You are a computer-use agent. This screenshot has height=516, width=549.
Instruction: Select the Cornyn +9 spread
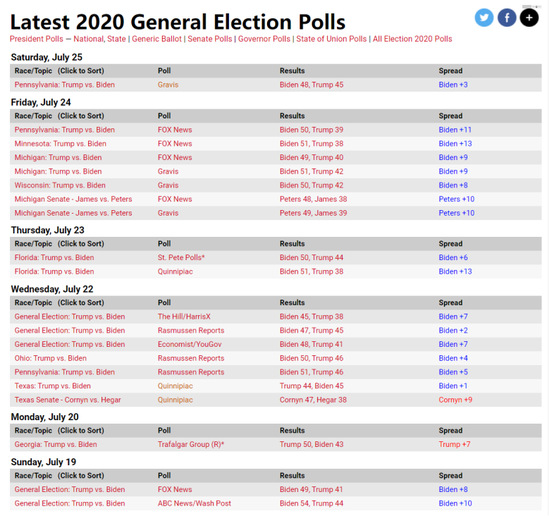456,400
